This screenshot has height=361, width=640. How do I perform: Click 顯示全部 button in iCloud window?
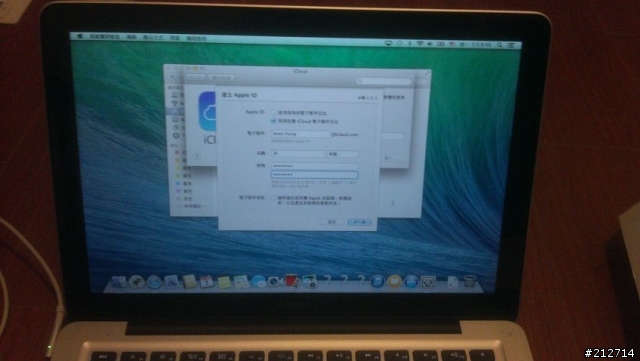[222, 78]
